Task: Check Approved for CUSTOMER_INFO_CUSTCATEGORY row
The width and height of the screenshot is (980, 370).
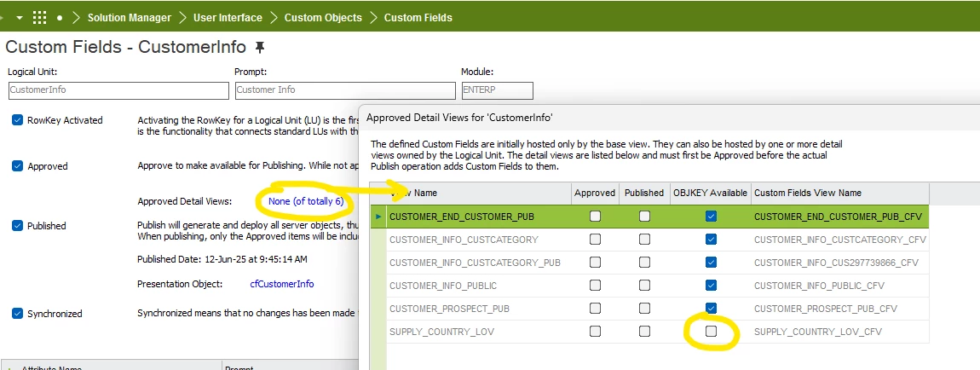Action: click(595, 240)
